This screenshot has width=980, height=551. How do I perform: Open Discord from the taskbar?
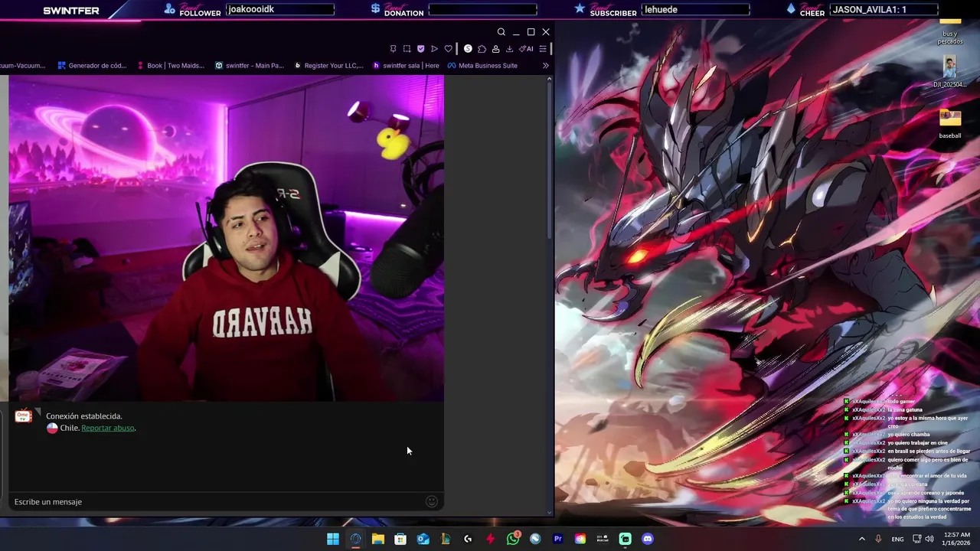point(648,539)
